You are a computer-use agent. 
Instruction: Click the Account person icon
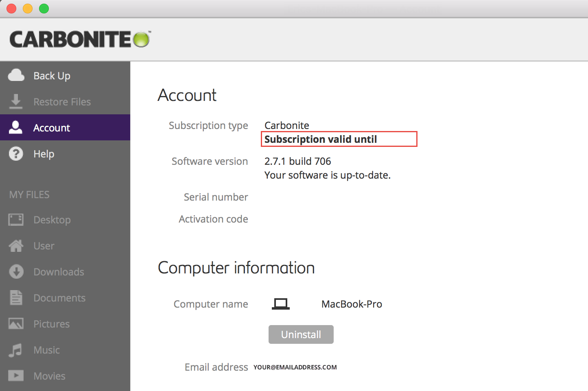(16, 127)
